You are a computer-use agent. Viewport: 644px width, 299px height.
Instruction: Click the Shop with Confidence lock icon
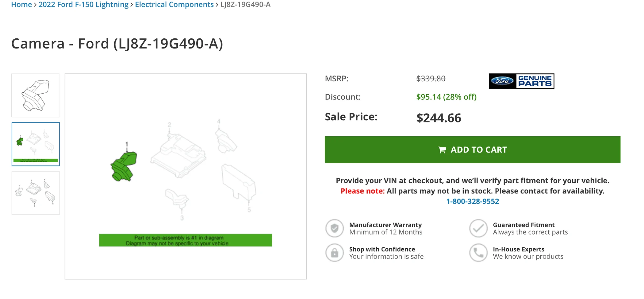click(x=334, y=253)
